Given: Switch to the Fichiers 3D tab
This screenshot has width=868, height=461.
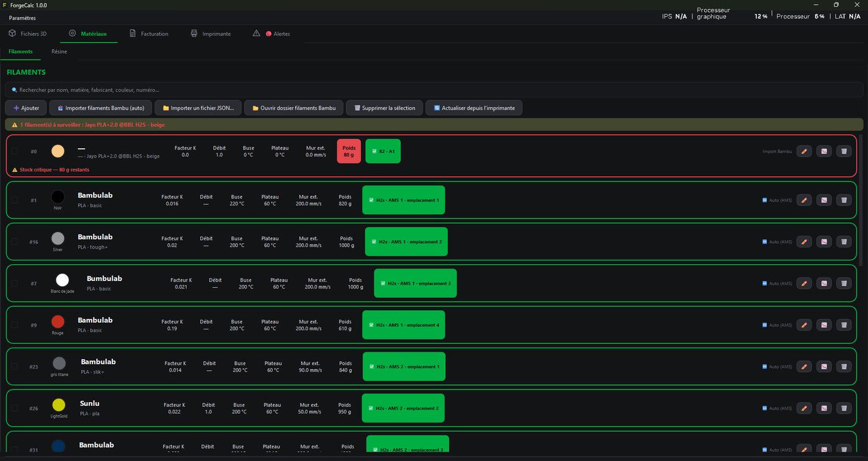Looking at the screenshot, I should pyautogui.click(x=28, y=34).
